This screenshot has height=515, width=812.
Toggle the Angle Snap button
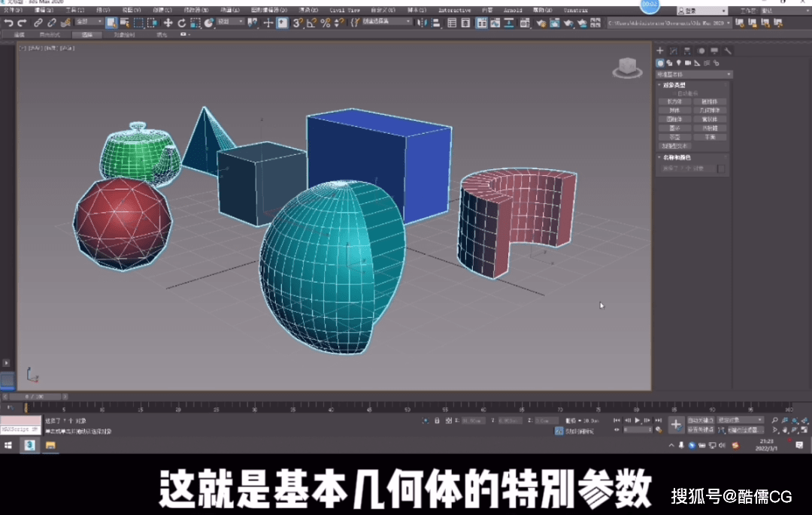311,23
